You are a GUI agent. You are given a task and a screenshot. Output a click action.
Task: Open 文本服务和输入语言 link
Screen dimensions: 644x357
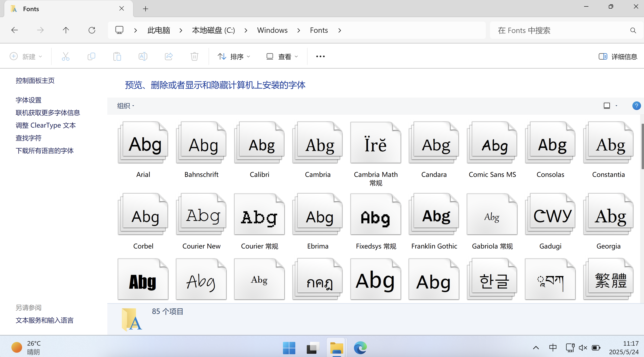(44, 320)
